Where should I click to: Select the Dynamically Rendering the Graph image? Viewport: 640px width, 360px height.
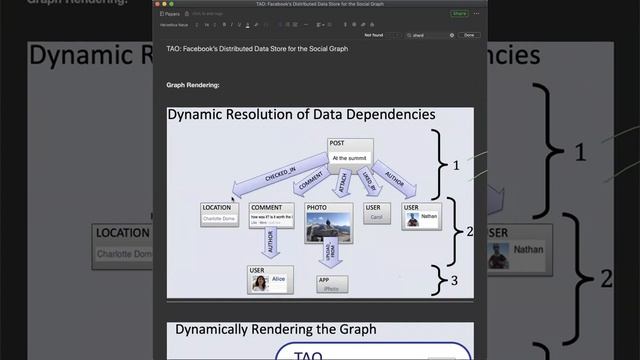point(320,341)
